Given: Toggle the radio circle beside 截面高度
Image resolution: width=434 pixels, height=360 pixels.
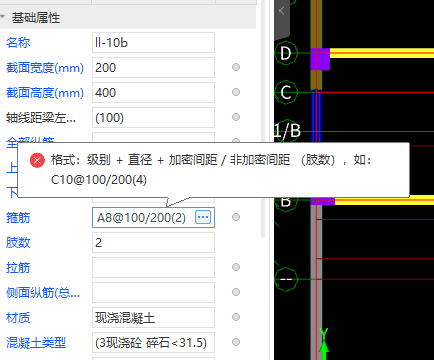Looking at the screenshot, I should [236, 92].
